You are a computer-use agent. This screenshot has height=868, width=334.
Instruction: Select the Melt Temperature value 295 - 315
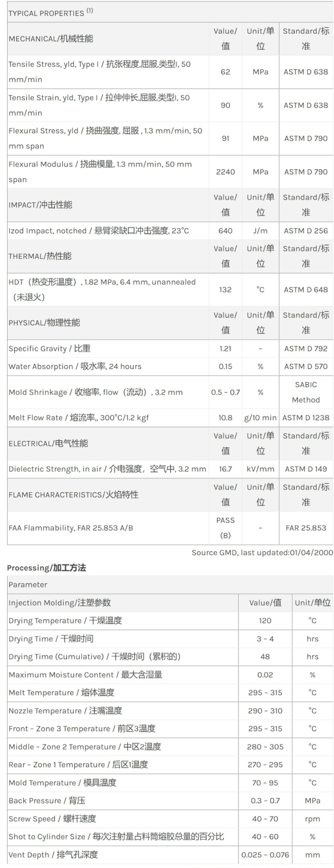[265, 692]
